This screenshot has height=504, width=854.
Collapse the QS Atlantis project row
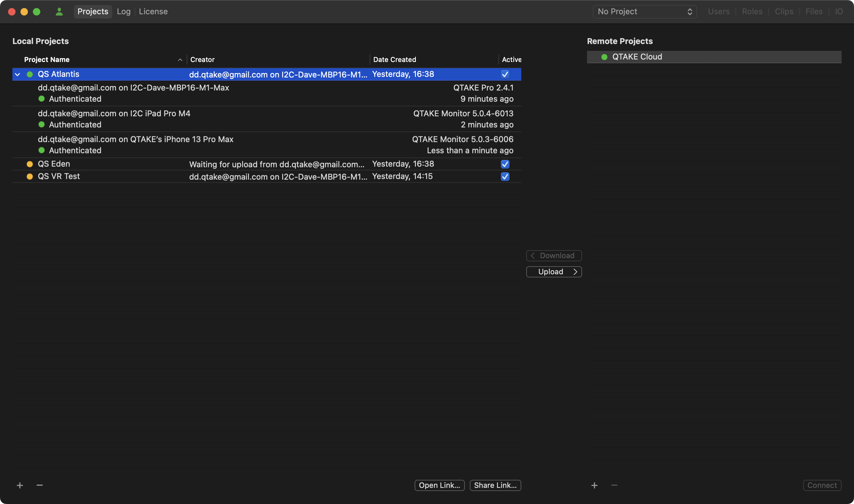tap(18, 74)
